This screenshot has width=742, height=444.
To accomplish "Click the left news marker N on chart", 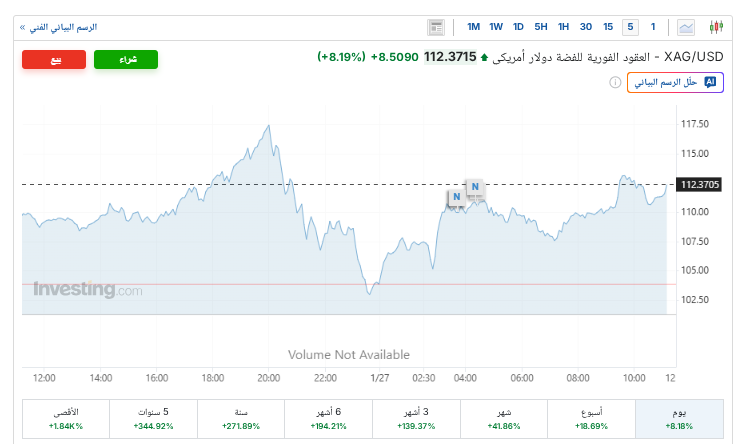I will tap(456, 197).
